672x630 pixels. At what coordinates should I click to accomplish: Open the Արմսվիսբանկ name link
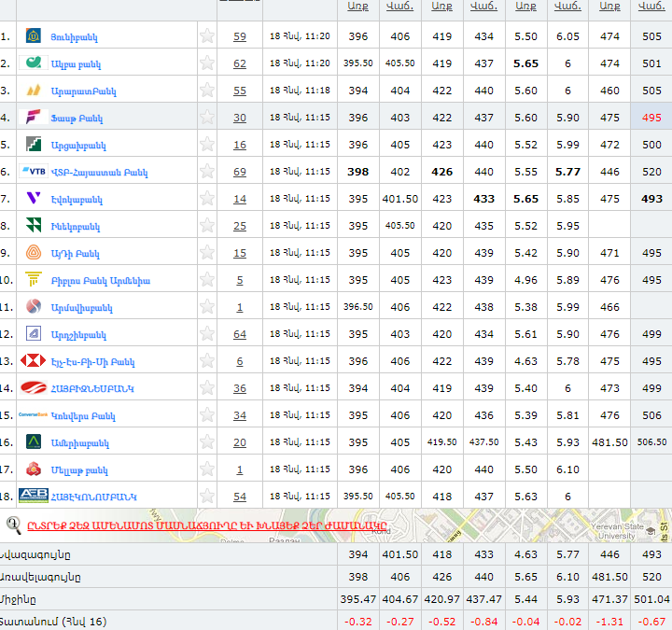point(81,308)
